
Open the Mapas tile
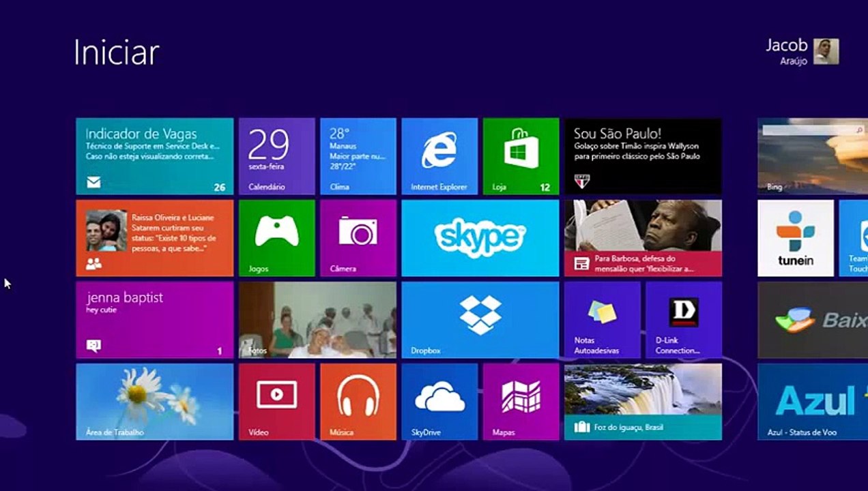[x=521, y=402]
